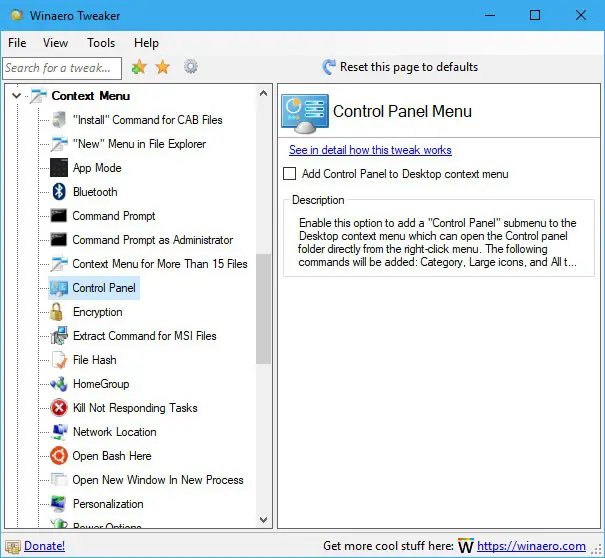The width and height of the screenshot is (605, 558).
Task: Focus the Search for a tweak field
Action: click(62, 68)
